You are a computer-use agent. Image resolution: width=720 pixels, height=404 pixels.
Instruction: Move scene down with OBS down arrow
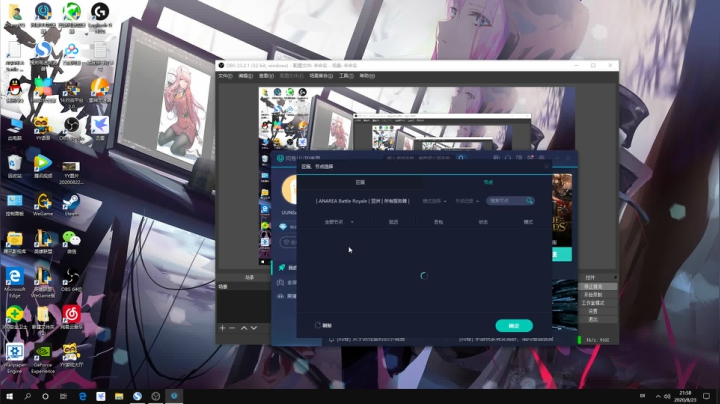(253, 328)
